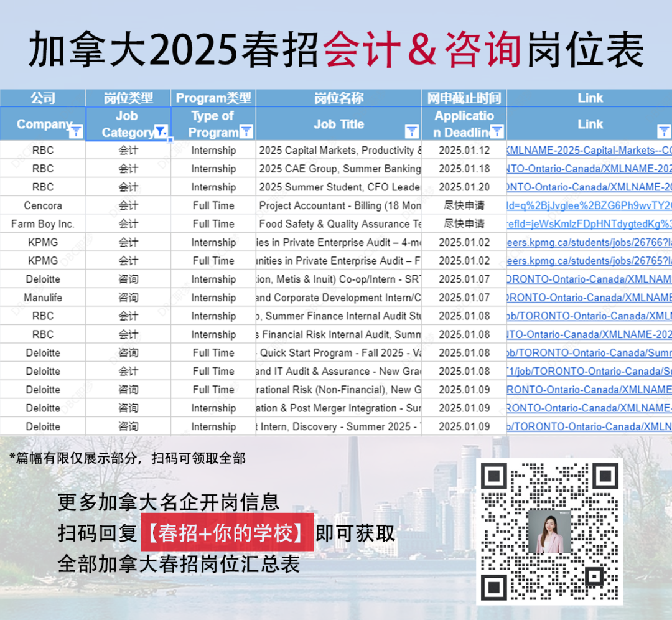
Task: Open the Company column filter dropdown
Action: pos(76,131)
